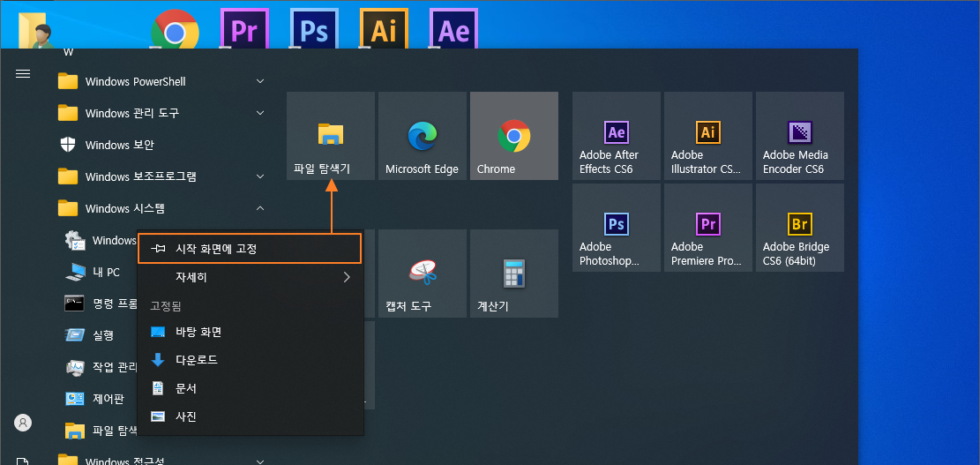
Task: Open the 자세히 submenu
Action: 250,277
